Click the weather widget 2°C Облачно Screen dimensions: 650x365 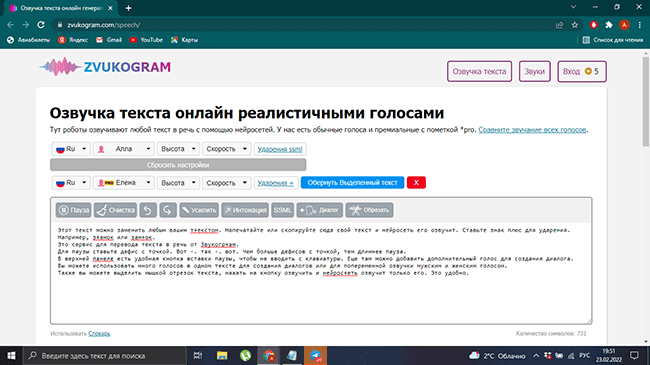click(x=497, y=355)
